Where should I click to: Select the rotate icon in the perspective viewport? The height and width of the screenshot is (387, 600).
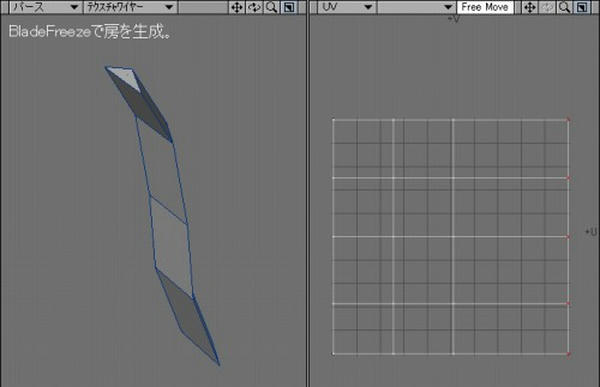pyautogui.click(x=254, y=7)
